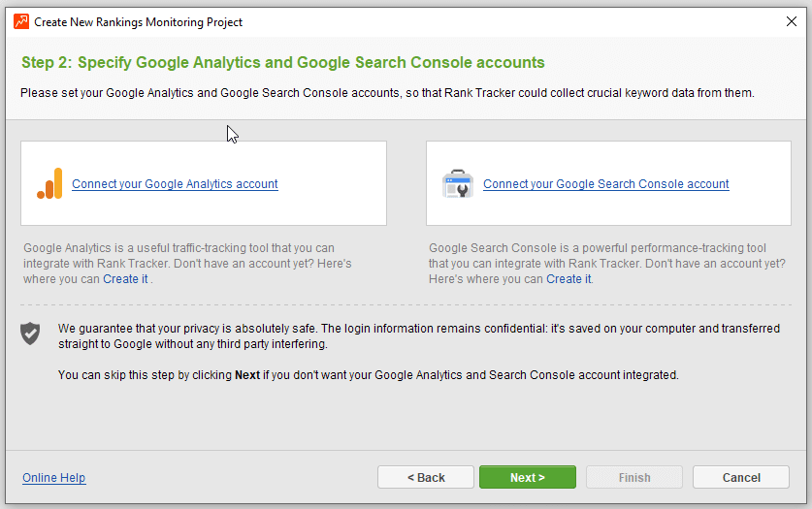
Task: Go to the previous step with Back
Action: click(426, 478)
